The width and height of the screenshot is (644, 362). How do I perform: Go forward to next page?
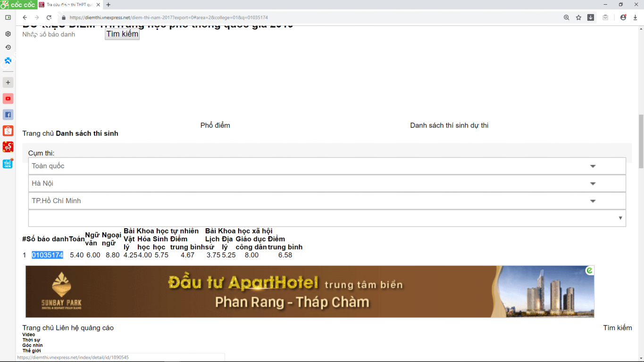coord(37,17)
